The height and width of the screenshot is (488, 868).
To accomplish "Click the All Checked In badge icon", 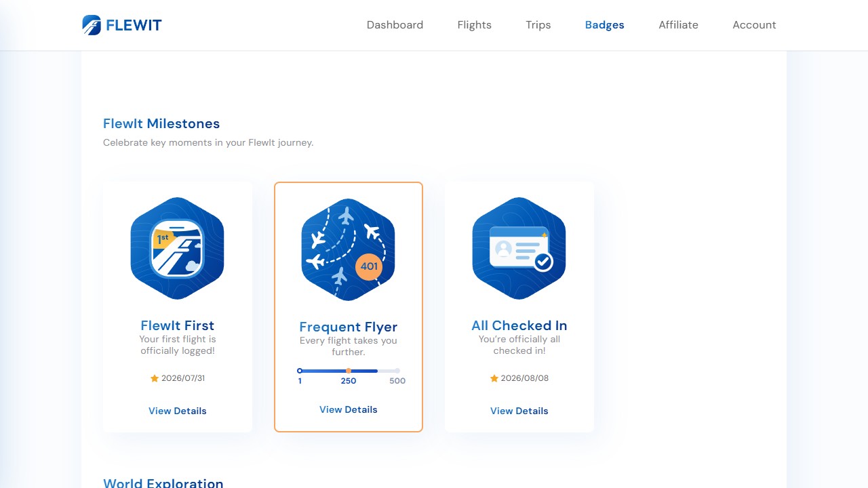I will point(519,248).
